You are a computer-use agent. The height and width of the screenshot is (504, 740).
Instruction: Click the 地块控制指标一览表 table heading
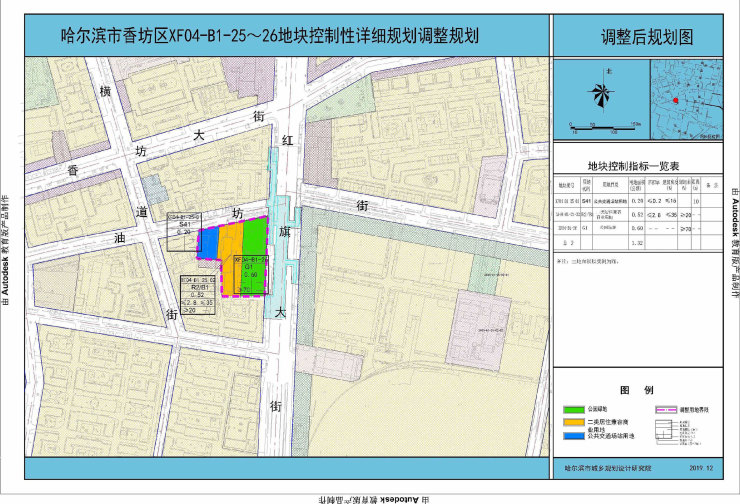click(633, 165)
